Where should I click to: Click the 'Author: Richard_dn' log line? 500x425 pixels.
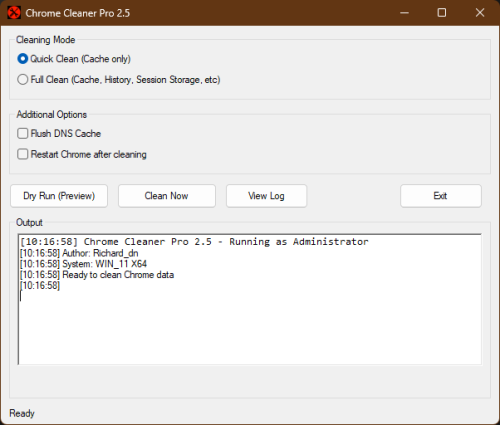79,253
